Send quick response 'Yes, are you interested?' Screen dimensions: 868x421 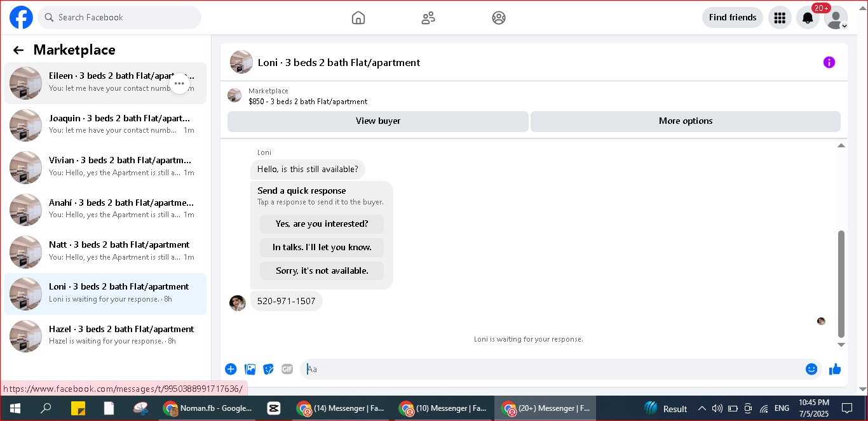coord(322,224)
